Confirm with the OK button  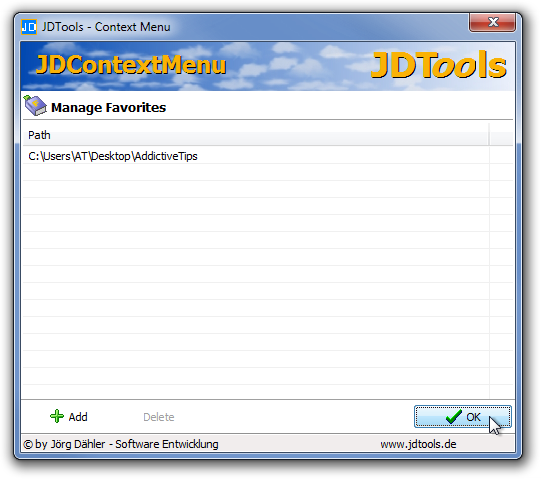(x=463, y=417)
